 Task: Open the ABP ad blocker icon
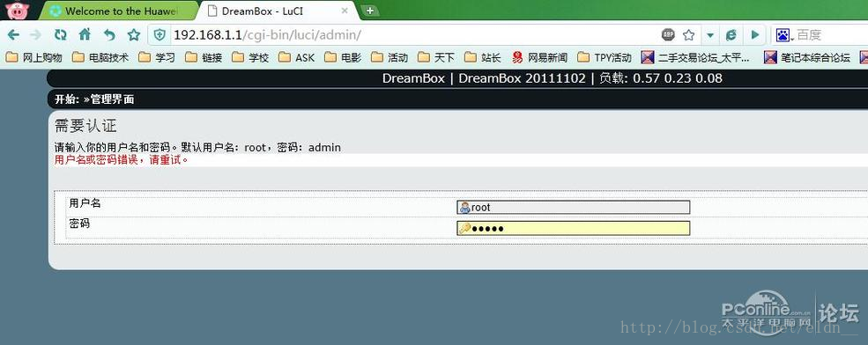tap(668, 35)
